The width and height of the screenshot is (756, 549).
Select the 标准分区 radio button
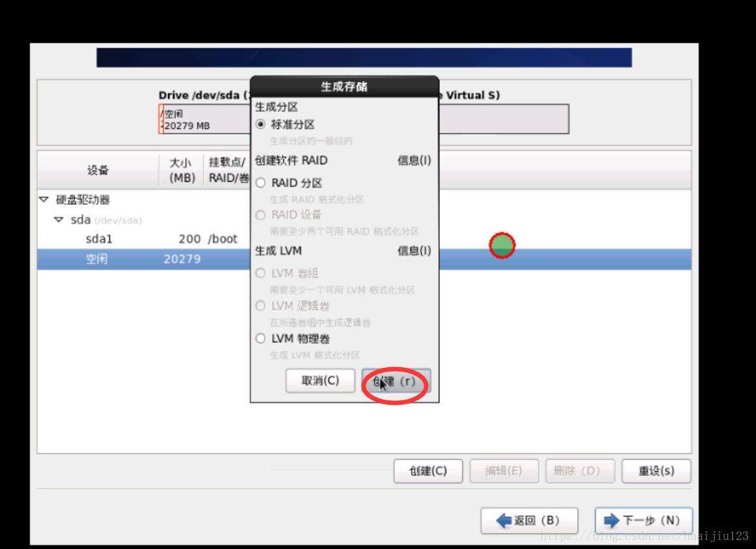(x=261, y=125)
